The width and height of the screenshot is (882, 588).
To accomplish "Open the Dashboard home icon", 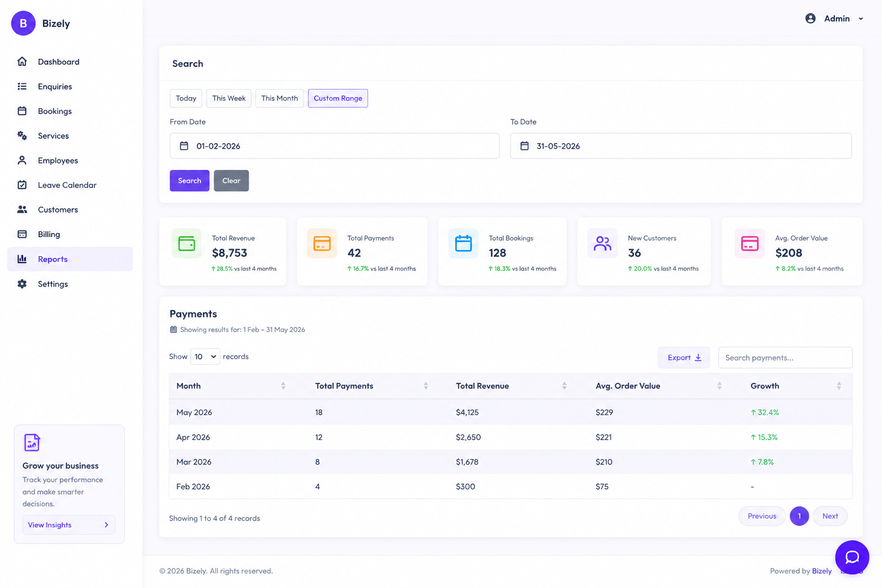I will 22,61.
